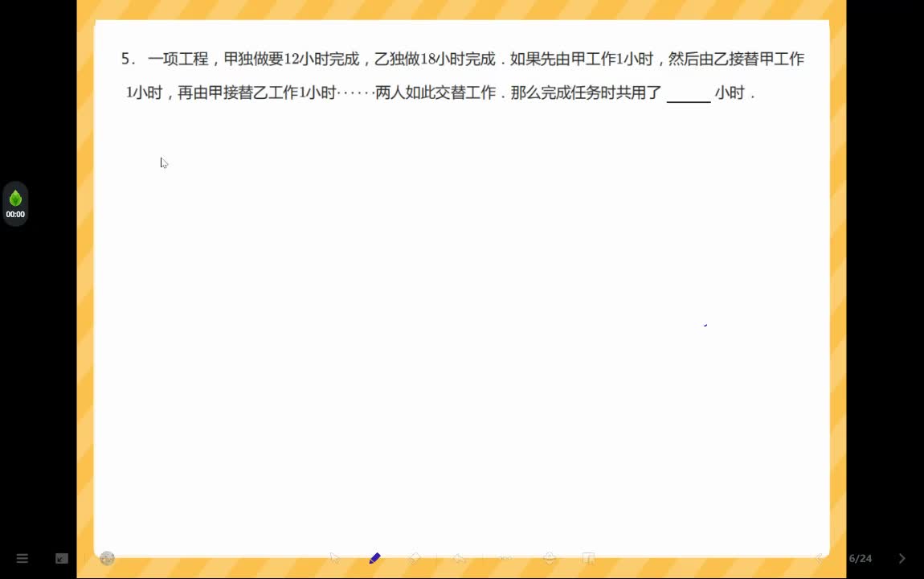Select the blue pen drawing tool

coord(374,558)
